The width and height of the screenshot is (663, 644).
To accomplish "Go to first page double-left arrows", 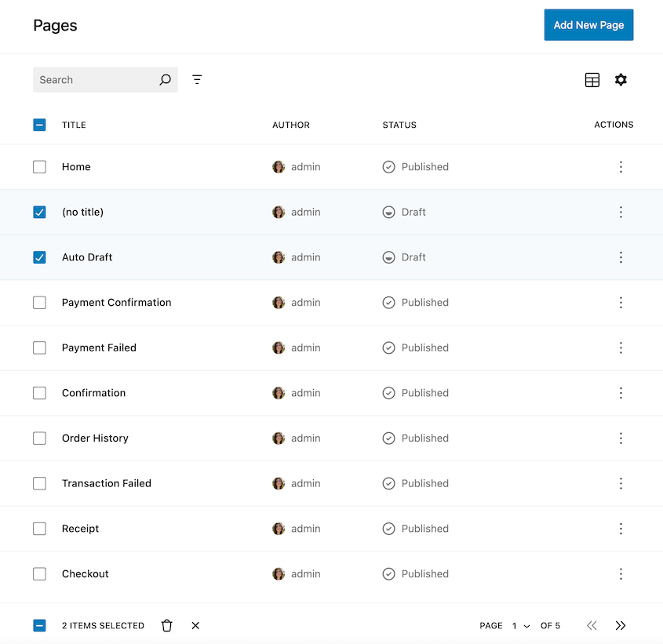I will pos(592,625).
